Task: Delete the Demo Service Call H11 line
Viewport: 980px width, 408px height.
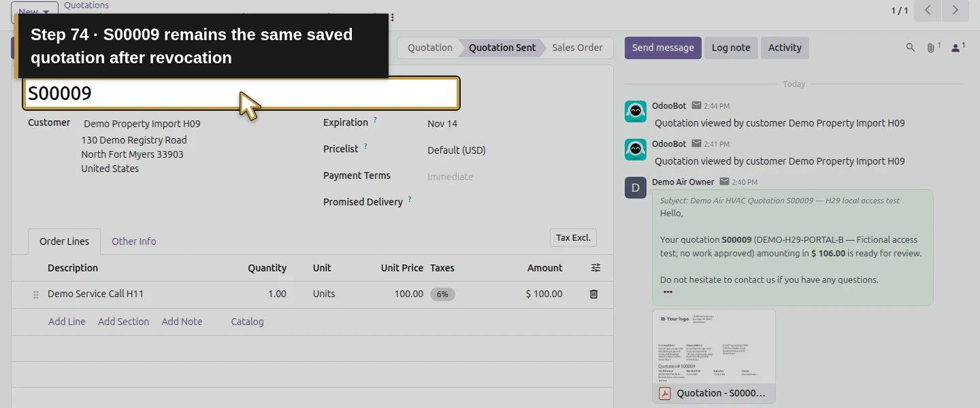Action: tap(593, 294)
